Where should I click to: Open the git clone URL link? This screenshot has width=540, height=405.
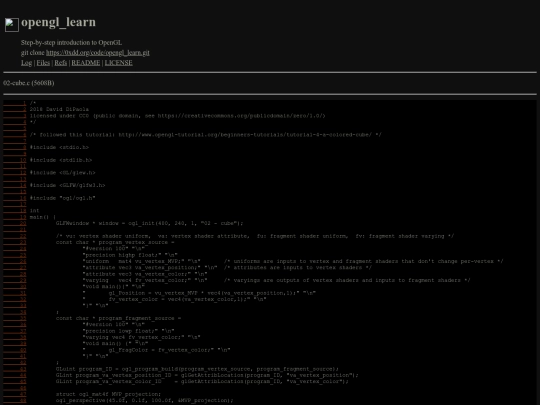tap(98, 53)
